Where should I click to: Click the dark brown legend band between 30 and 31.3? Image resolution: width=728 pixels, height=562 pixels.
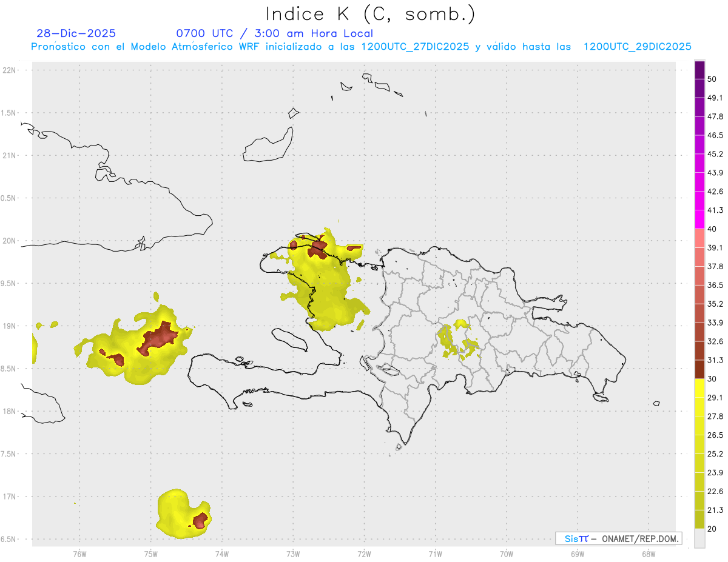click(699, 370)
